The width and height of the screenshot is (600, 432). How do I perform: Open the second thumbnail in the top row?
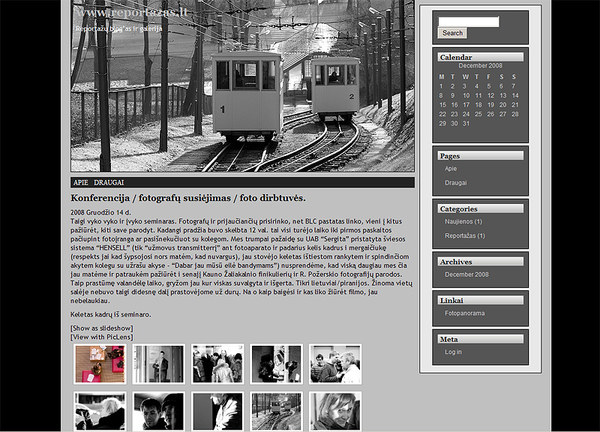point(159,364)
